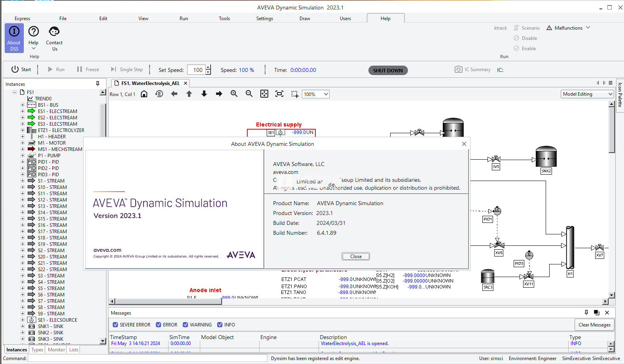Open the Draw ribbon tab
This screenshot has height=364, width=624.
pyautogui.click(x=305, y=18)
